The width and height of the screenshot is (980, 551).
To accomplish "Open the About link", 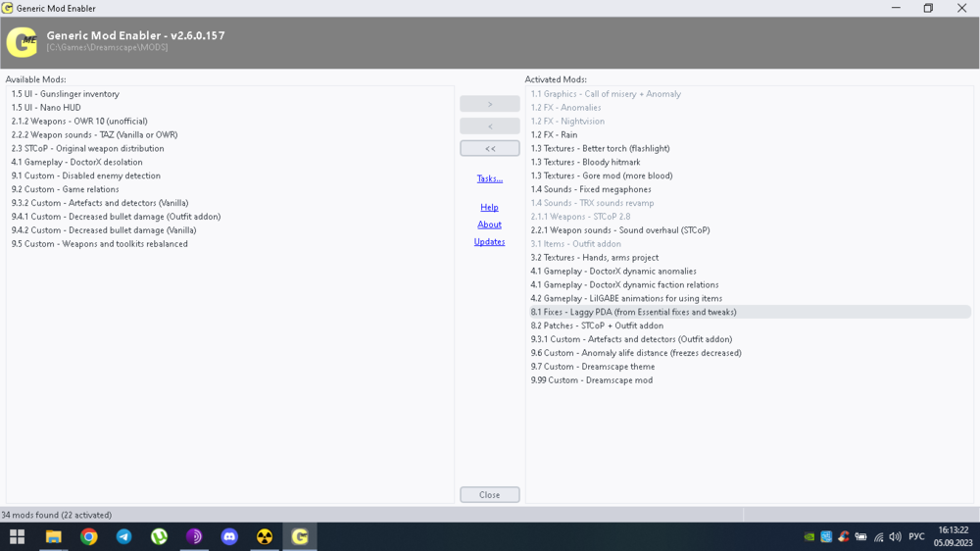I will (x=489, y=225).
